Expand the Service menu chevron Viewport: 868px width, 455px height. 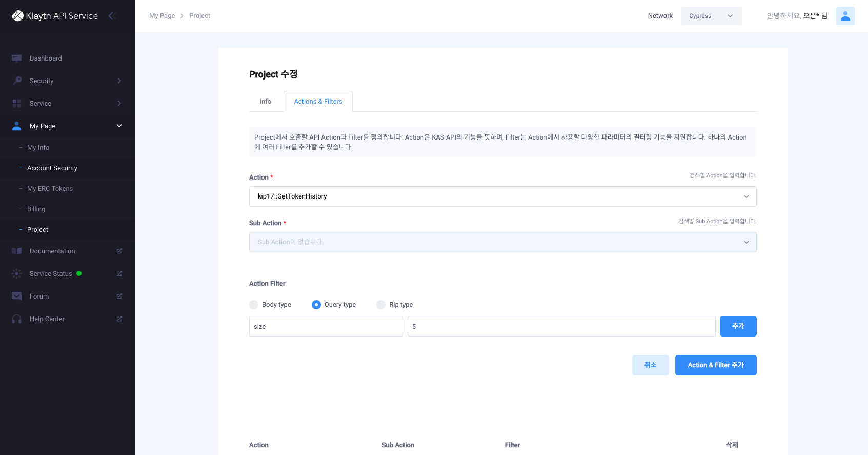pos(119,104)
